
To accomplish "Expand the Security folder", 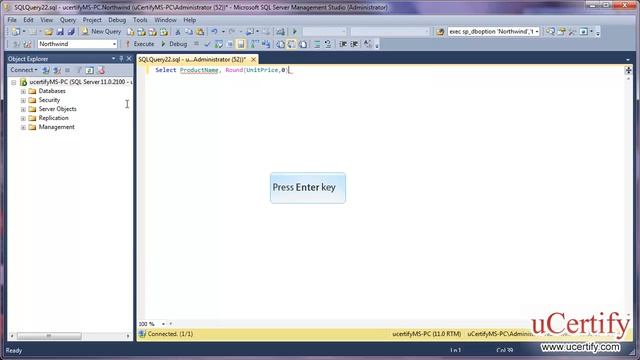I will click(x=23, y=100).
